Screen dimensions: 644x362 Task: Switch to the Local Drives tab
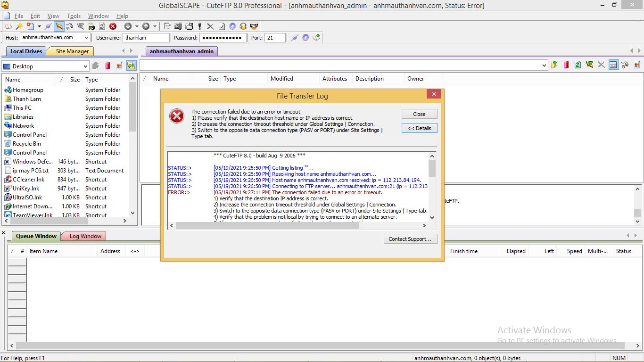(26, 51)
